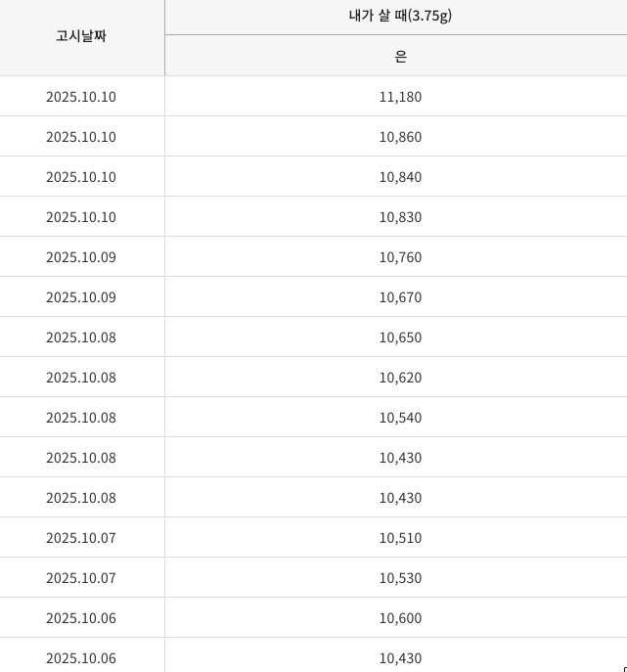Image resolution: width=627 pixels, height=672 pixels.
Task: Click the 10,840 price value
Action: (x=400, y=177)
